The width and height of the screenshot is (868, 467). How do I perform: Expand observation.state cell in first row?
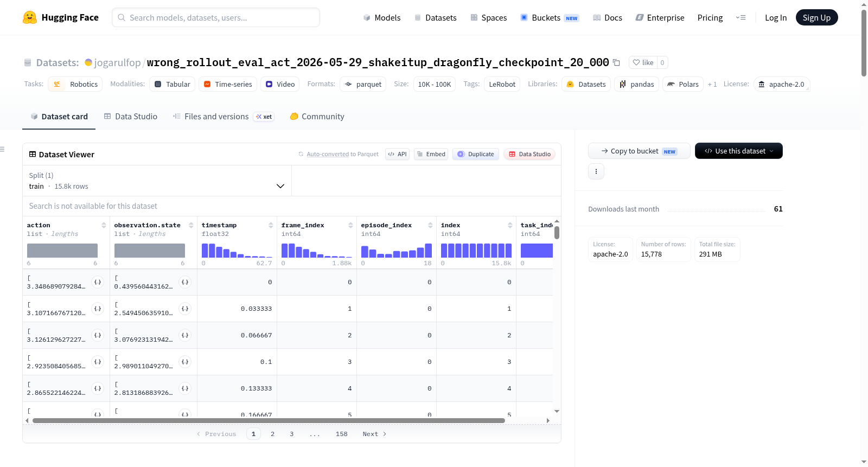point(185,282)
